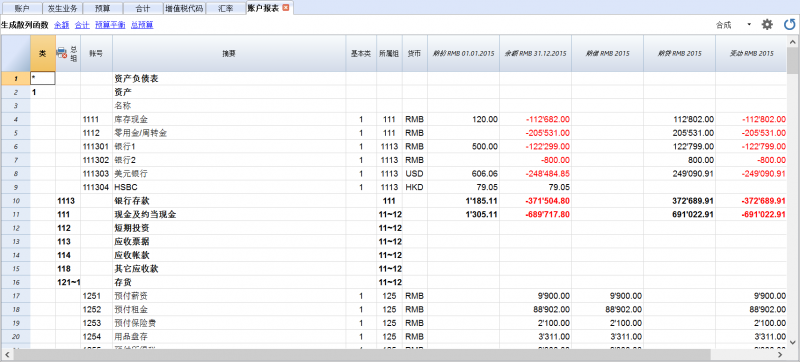Open the report settings gear
The height and width of the screenshot is (362, 800).
767,24
